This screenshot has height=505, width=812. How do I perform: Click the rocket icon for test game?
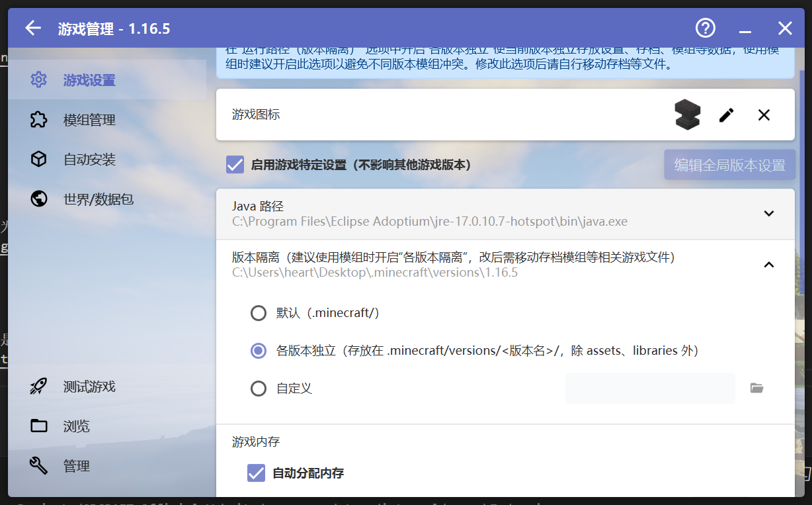point(39,387)
